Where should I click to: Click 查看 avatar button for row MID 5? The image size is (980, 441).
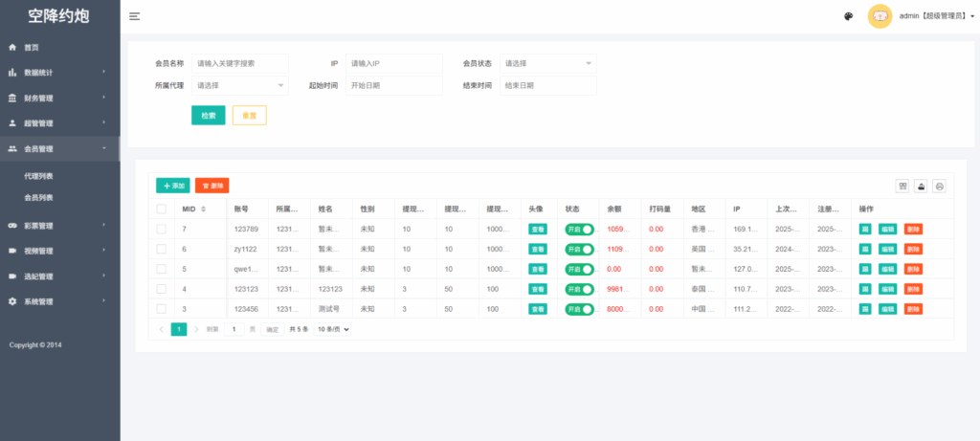point(538,269)
